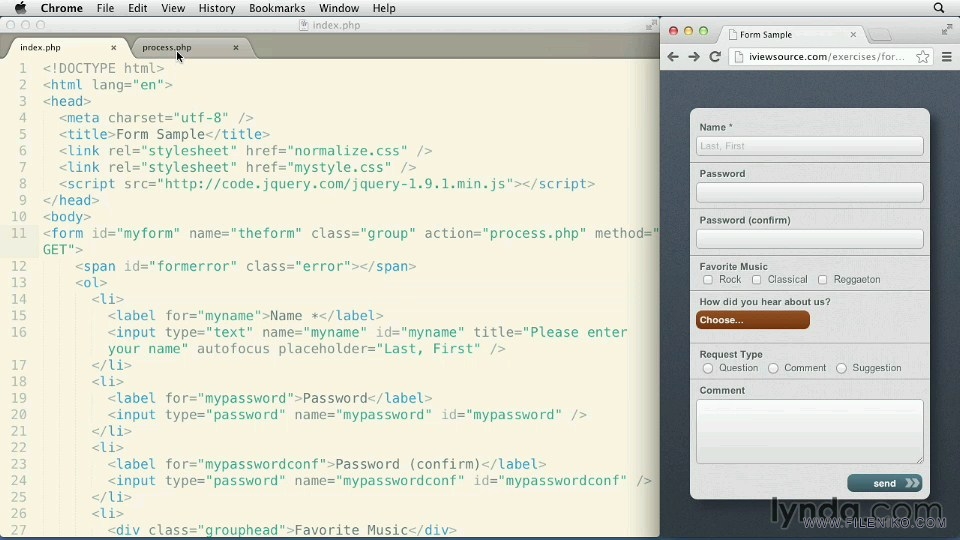960x540 pixels.
Task: Reload the Form Sample page
Action: pyautogui.click(x=714, y=56)
